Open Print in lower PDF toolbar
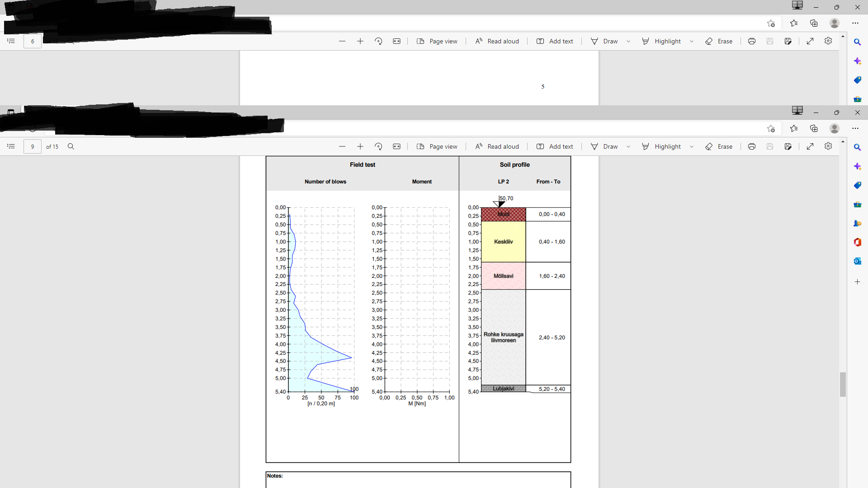The width and height of the screenshot is (868, 488). 752,146
